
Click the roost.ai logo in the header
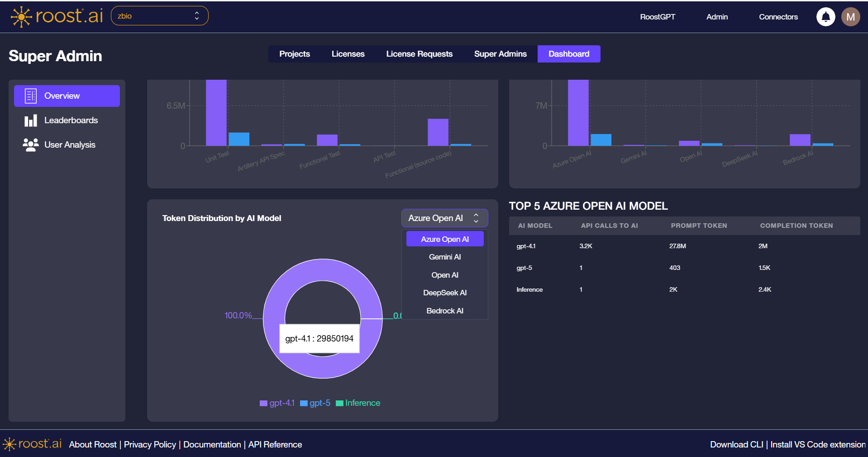(56, 16)
